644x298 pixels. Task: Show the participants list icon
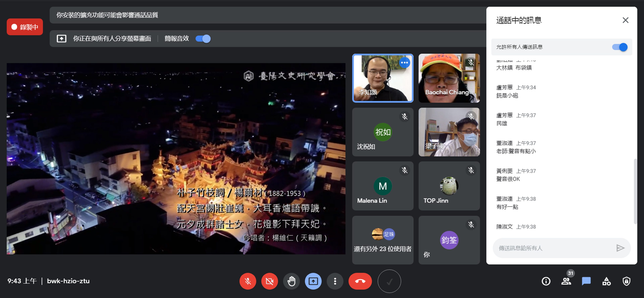(x=566, y=281)
